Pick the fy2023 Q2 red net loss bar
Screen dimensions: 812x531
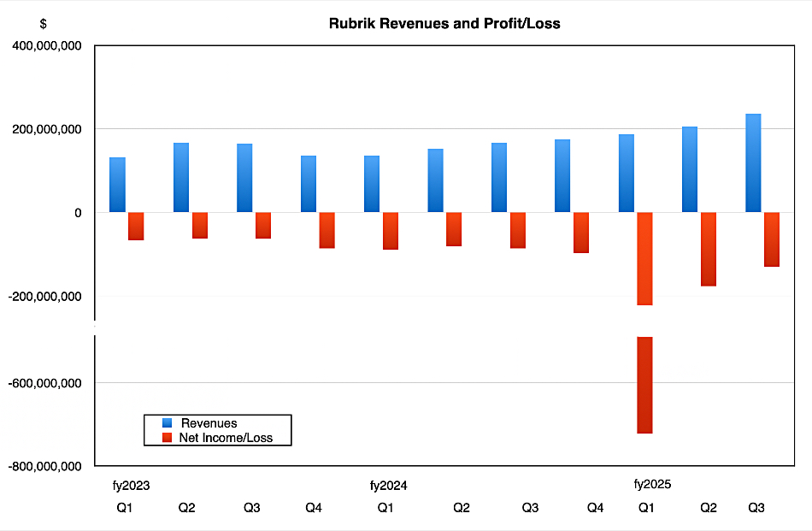(x=200, y=226)
